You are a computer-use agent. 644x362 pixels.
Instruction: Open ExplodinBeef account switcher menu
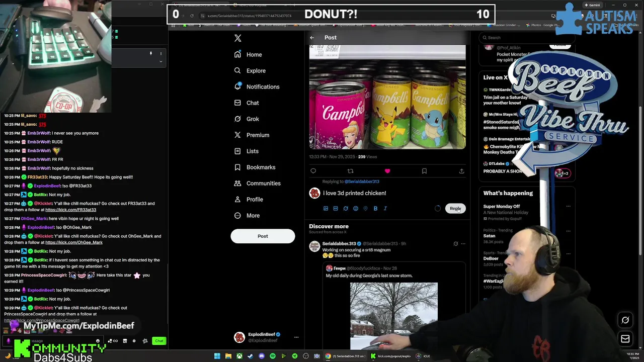coord(296,337)
